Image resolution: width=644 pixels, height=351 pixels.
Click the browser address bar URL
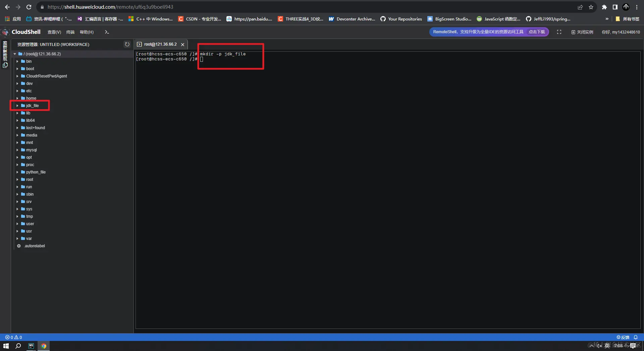click(x=110, y=7)
